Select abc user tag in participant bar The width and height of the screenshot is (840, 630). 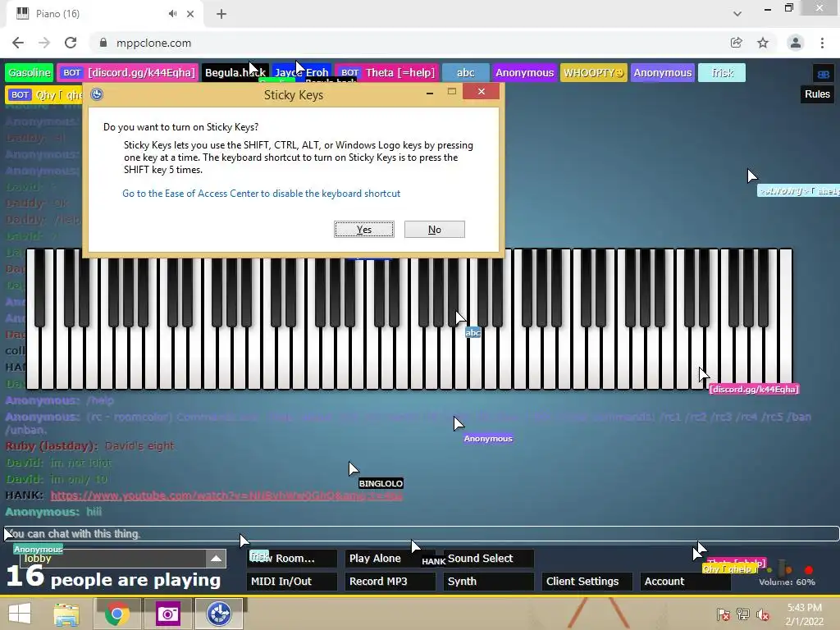pyautogui.click(x=466, y=73)
